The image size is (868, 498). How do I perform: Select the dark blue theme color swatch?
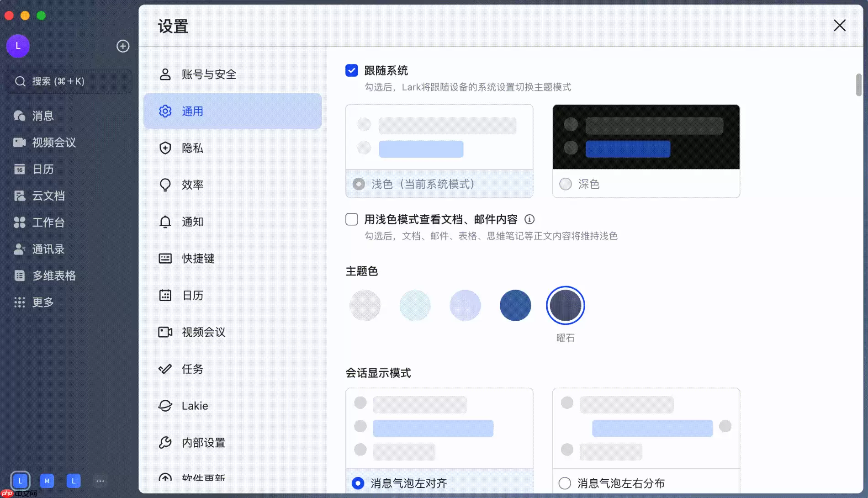515,305
